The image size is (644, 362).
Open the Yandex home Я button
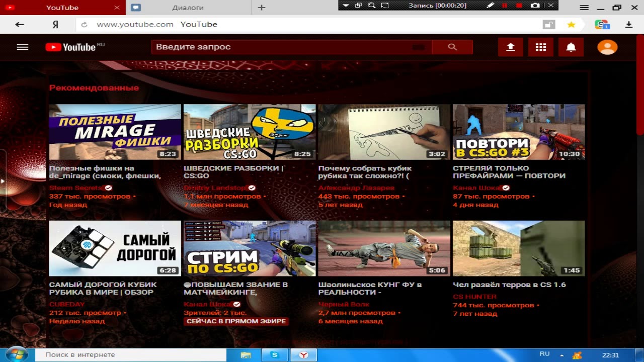pos(56,24)
